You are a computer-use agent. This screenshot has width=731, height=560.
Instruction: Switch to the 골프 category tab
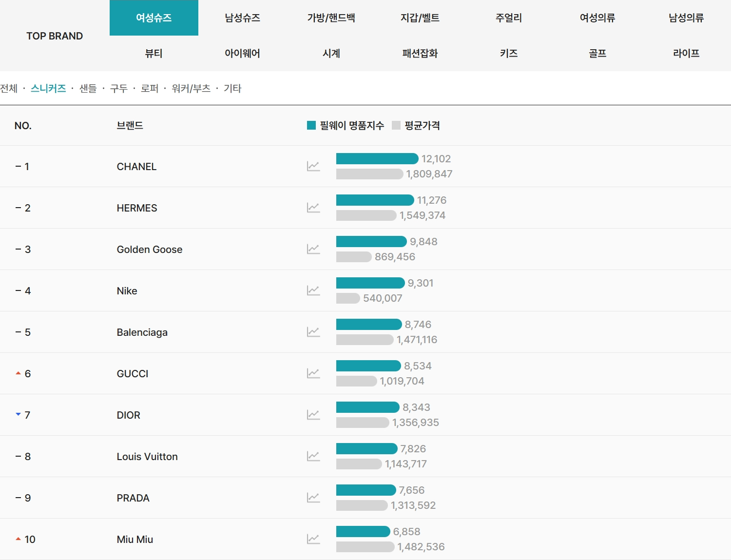(597, 53)
